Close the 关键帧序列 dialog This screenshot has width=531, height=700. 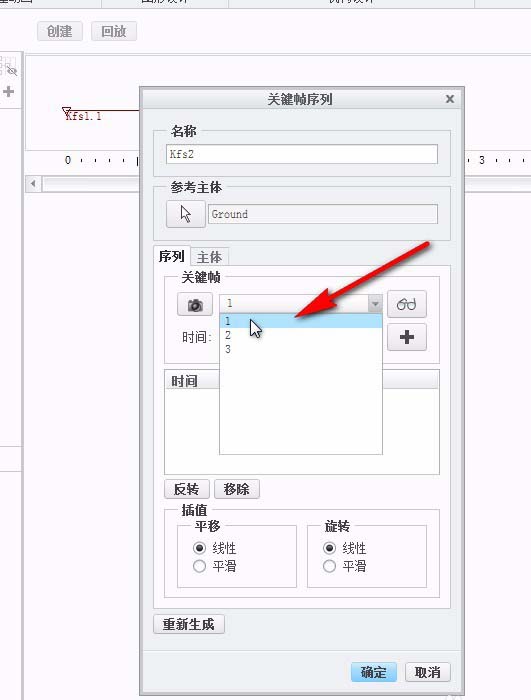click(450, 99)
